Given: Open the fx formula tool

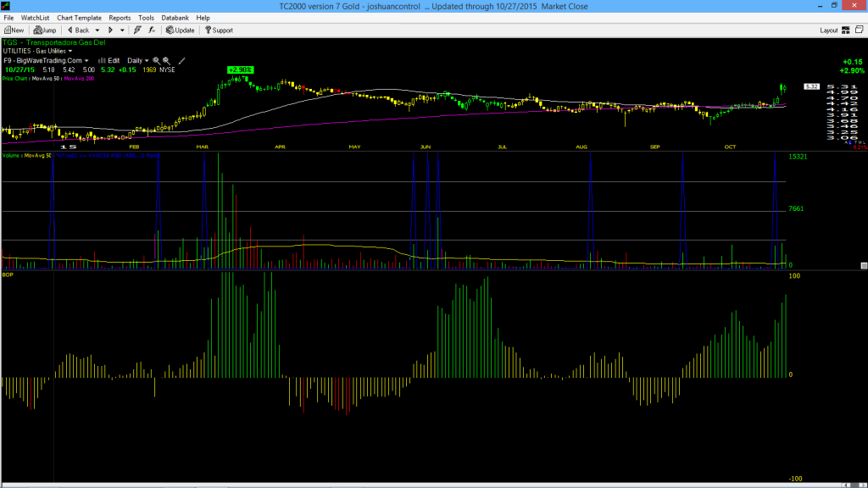Looking at the screenshot, I should tap(152, 30).
